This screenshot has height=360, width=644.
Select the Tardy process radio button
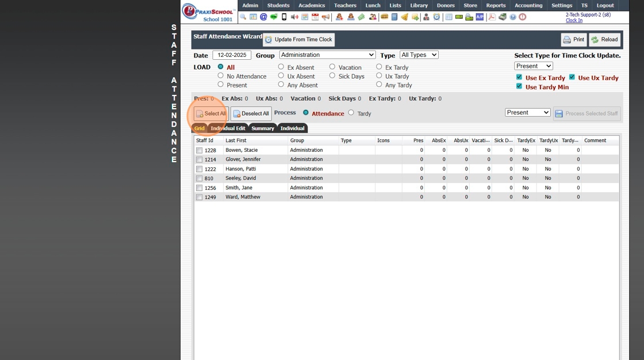click(351, 113)
